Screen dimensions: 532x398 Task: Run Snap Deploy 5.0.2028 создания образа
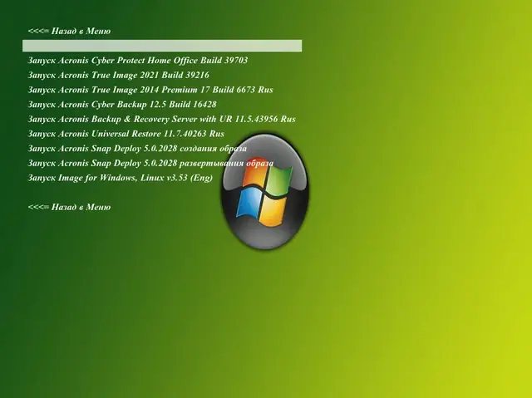click(137, 149)
